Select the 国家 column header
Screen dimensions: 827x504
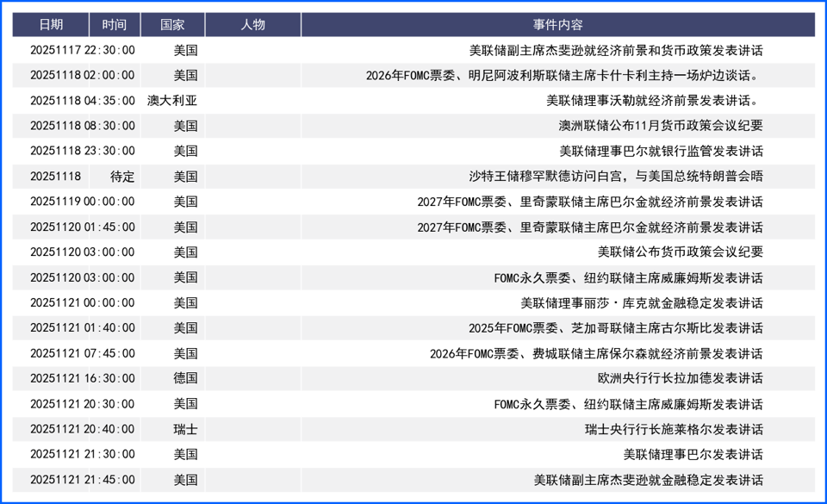coord(172,25)
